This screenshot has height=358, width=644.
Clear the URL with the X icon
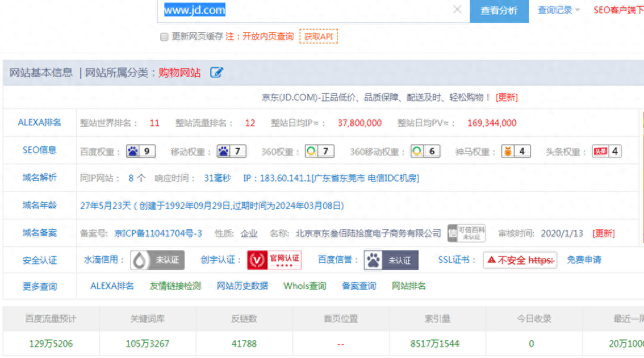point(457,10)
